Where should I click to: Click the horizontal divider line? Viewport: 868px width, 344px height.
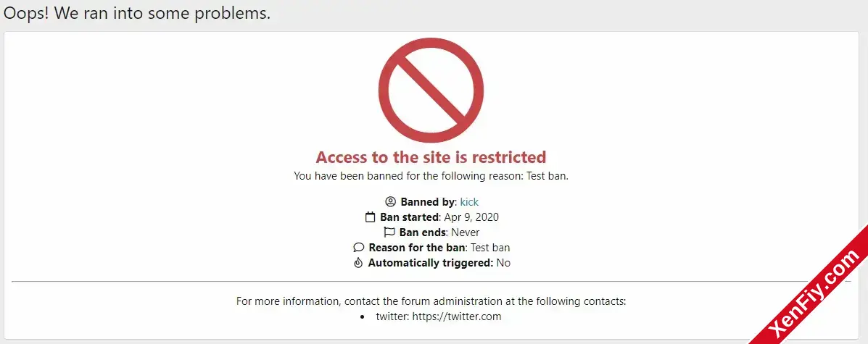click(431, 282)
